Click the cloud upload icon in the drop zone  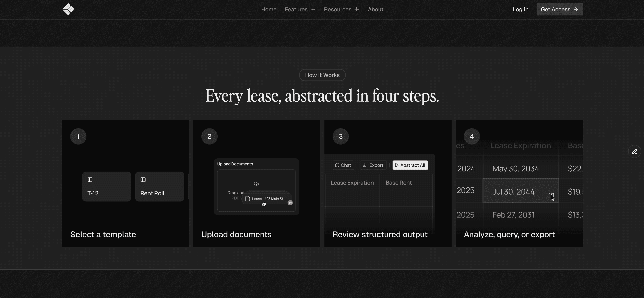click(256, 184)
